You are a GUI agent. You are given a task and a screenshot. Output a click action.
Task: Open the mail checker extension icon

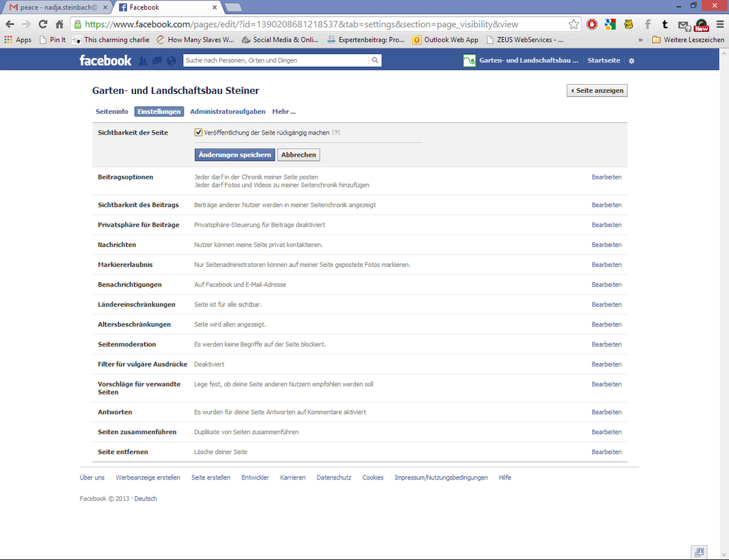683,25
